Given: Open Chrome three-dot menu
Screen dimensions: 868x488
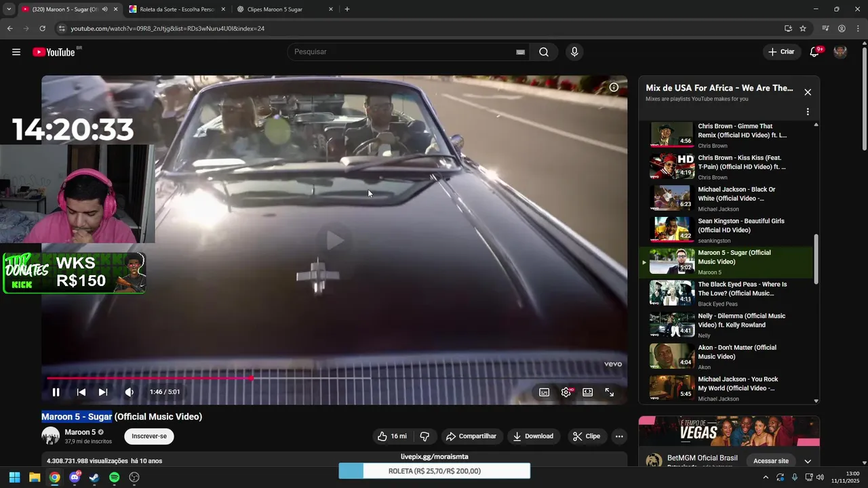Looking at the screenshot, I should click(857, 28).
